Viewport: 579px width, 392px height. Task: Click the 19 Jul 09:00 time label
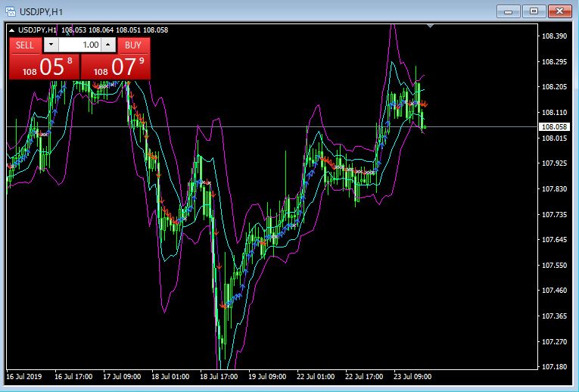[x=267, y=377]
